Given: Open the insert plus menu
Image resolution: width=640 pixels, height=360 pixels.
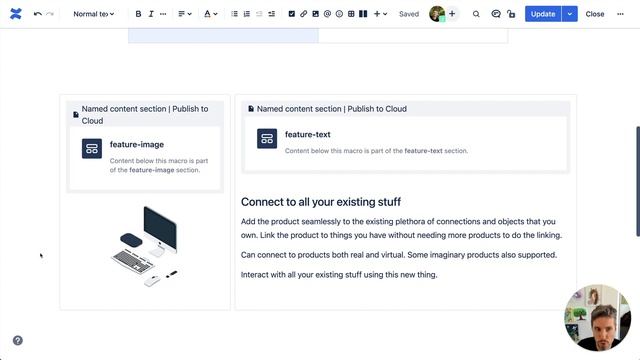Looking at the screenshot, I should (380, 14).
